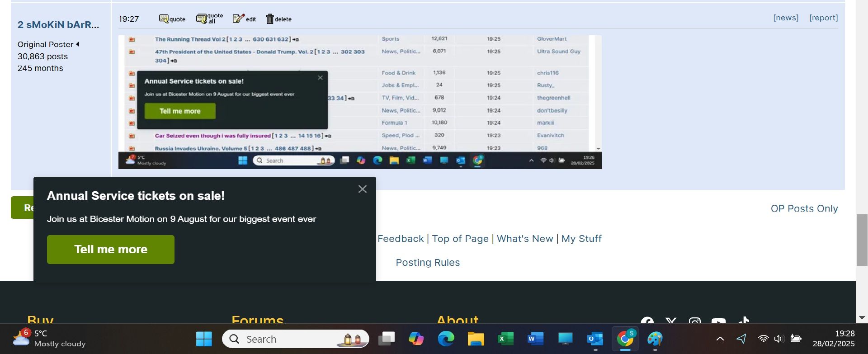This screenshot has width=868, height=354.
Task: Click the page's vertical scrollbar thumb
Action: (x=862, y=240)
